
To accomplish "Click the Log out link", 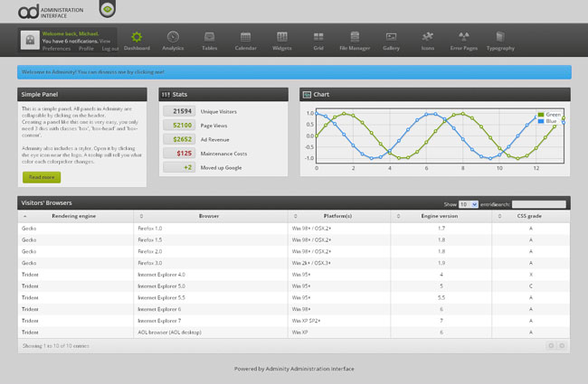I will click(x=110, y=49).
